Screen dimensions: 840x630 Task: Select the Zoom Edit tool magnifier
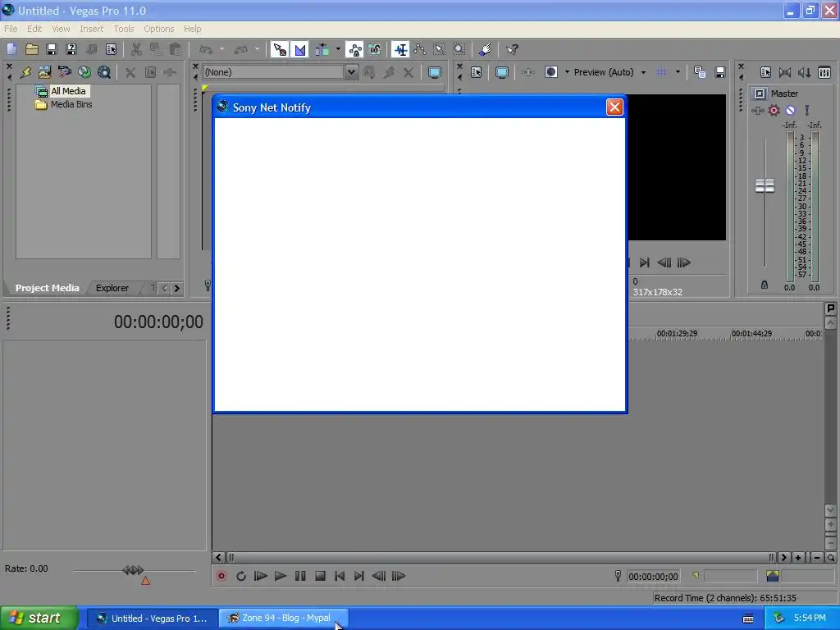click(459, 49)
